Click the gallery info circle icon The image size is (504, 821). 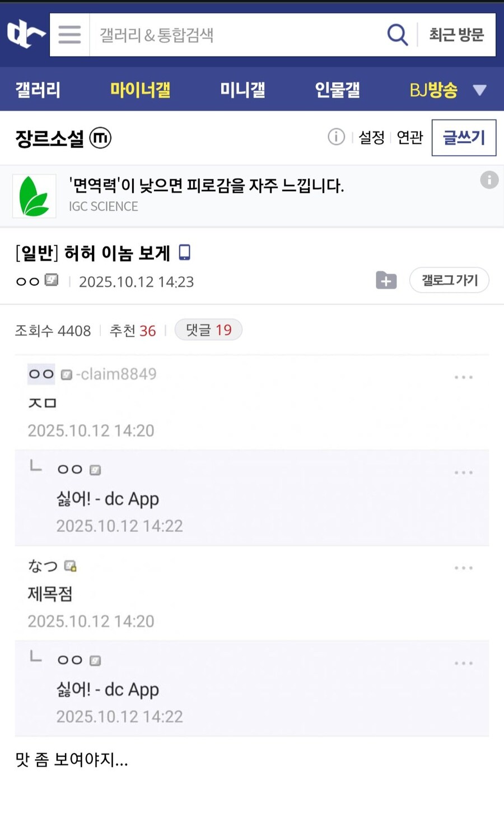tap(336, 137)
